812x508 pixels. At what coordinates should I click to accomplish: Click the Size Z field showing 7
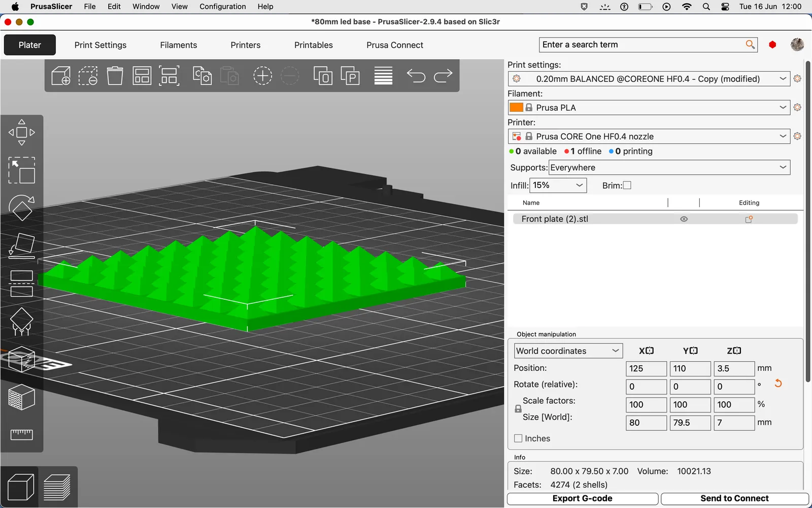pos(734,423)
